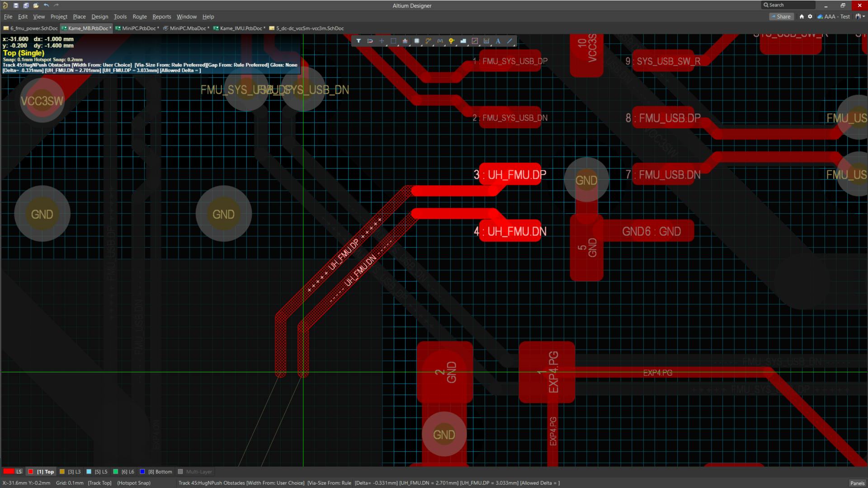Select the differential pair routing tool
Viewport: 868px width, 488px height.
tap(440, 41)
